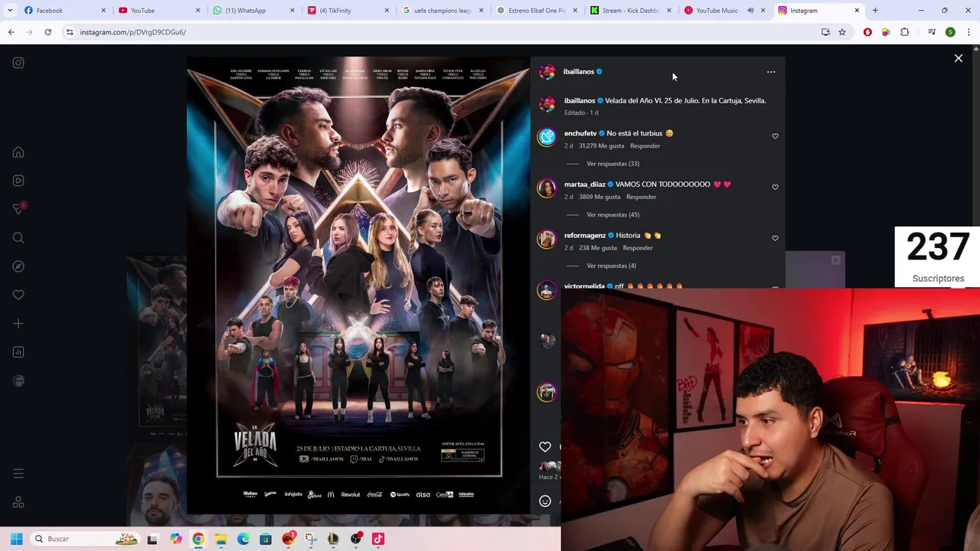
Task: Open the Chrome profile S avatar
Action: tap(950, 32)
